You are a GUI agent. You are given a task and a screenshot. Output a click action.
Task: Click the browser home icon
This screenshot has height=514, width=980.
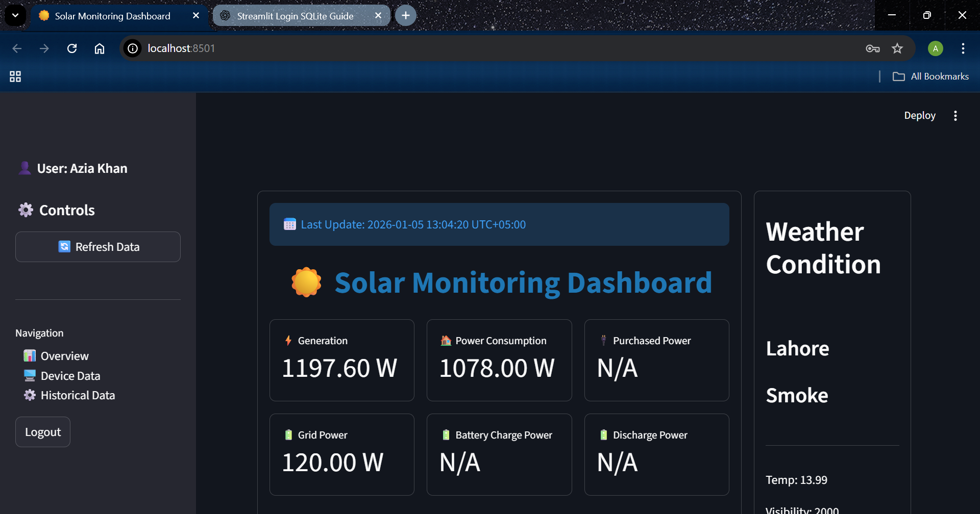click(x=100, y=48)
